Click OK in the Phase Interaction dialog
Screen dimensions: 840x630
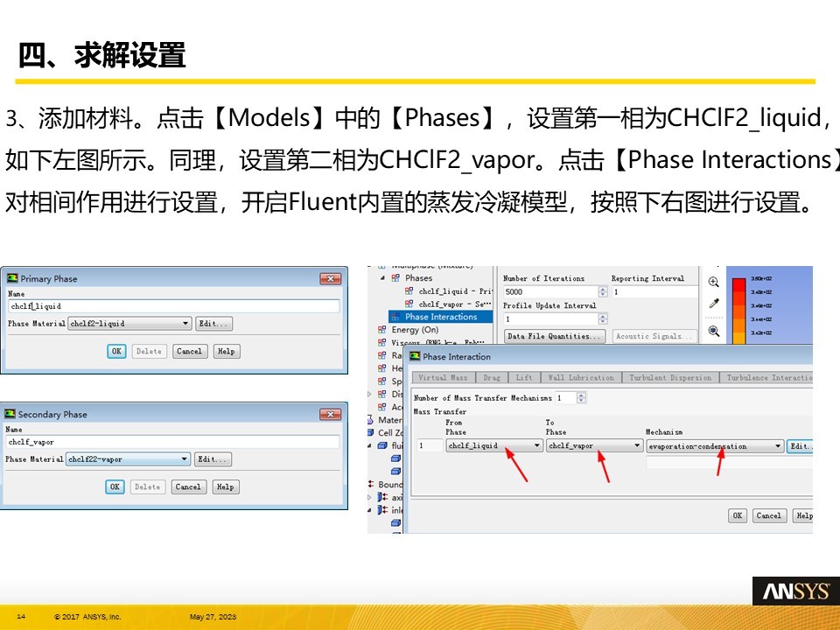(x=738, y=515)
